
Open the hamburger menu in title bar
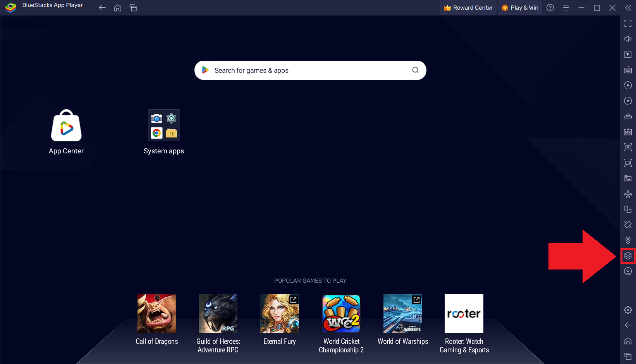pos(566,8)
